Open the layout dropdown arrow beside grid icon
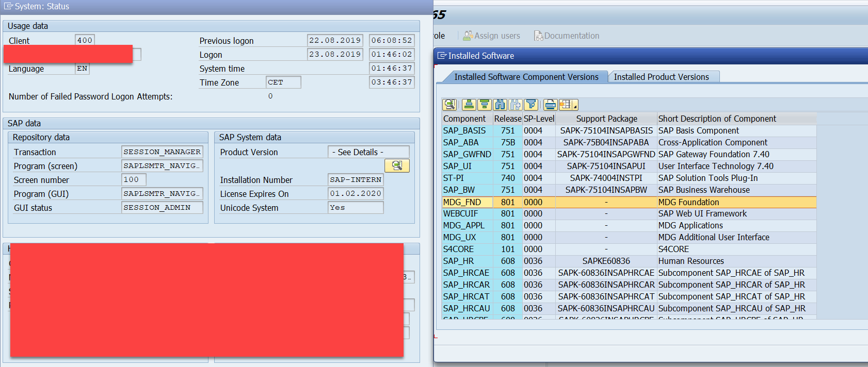Image resolution: width=868 pixels, height=367 pixels. click(575, 105)
